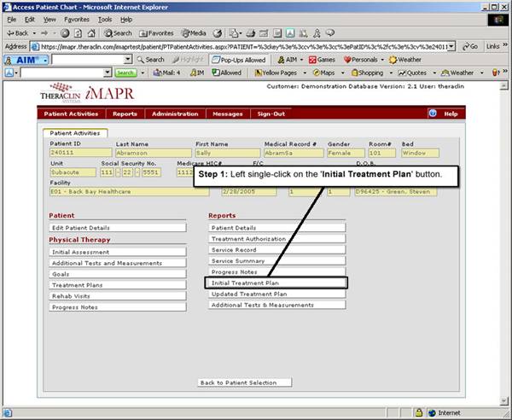This screenshot has width=512, height=420.
Task: Click the Go button beside address bar
Action: pyautogui.click(x=470, y=46)
